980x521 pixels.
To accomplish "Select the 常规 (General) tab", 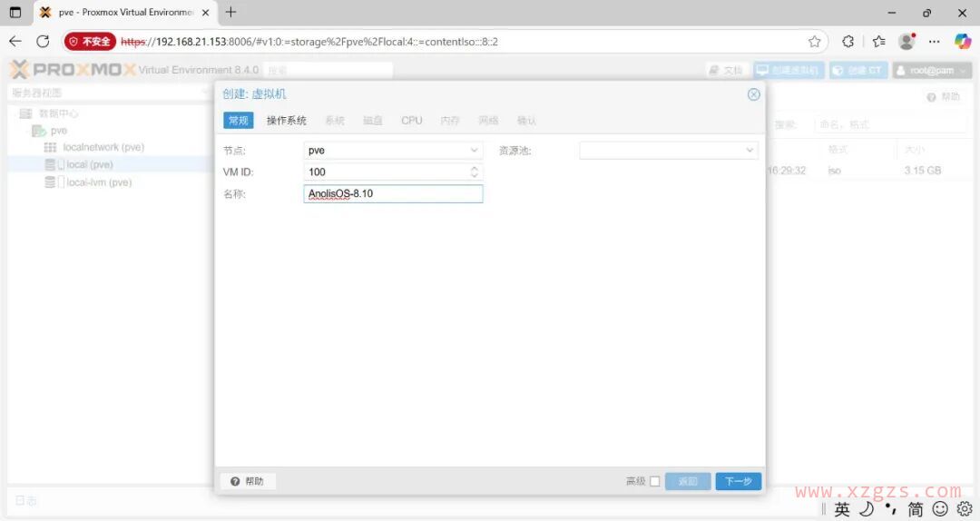I will 238,121.
